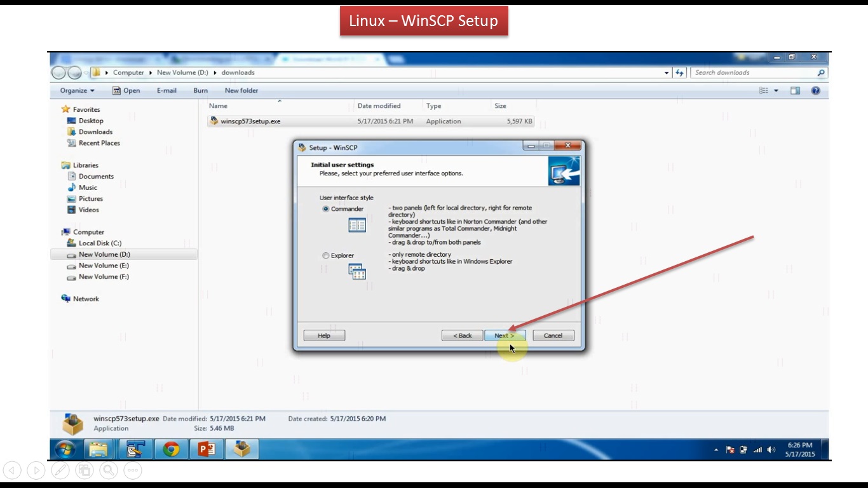Click inside the Search downloads field

pyautogui.click(x=753, y=72)
